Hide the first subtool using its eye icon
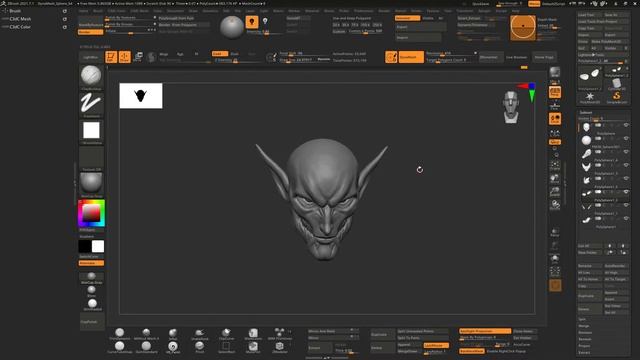This screenshot has height=360, width=640. tap(626, 125)
